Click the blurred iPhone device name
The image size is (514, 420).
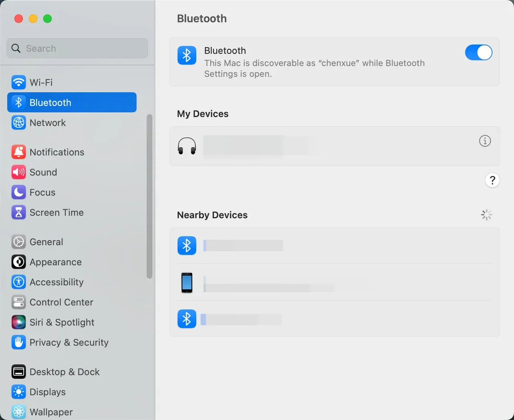[x=269, y=284]
